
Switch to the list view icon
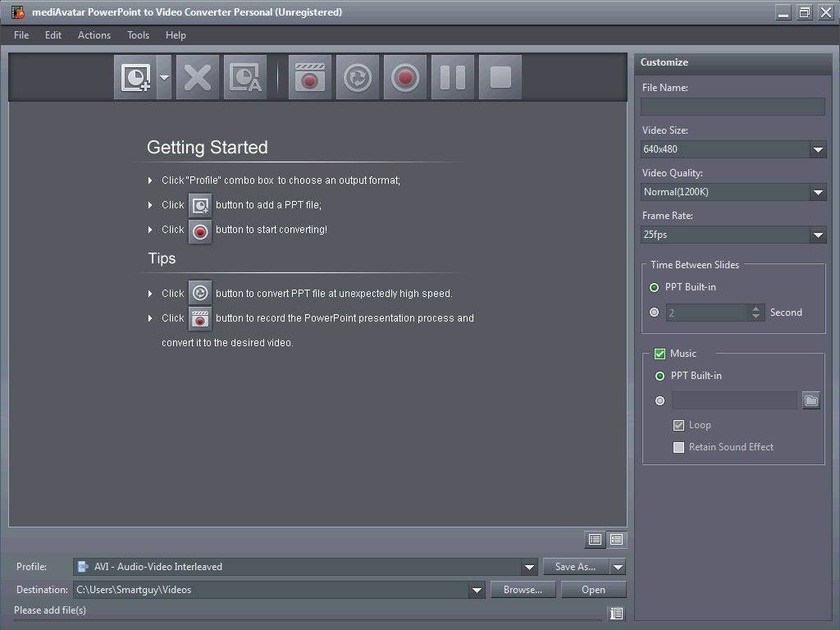pyautogui.click(x=595, y=540)
